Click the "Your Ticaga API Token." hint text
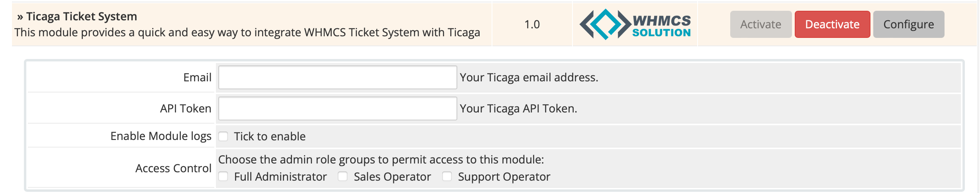This screenshot has width=980, height=193. (x=518, y=108)
